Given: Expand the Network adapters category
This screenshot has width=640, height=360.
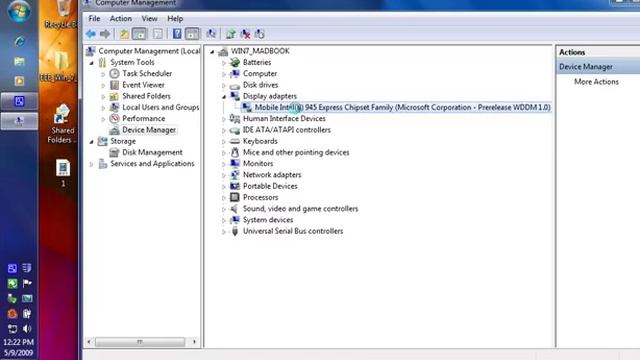Looking at the screenshot, I should tap(224, 176).
